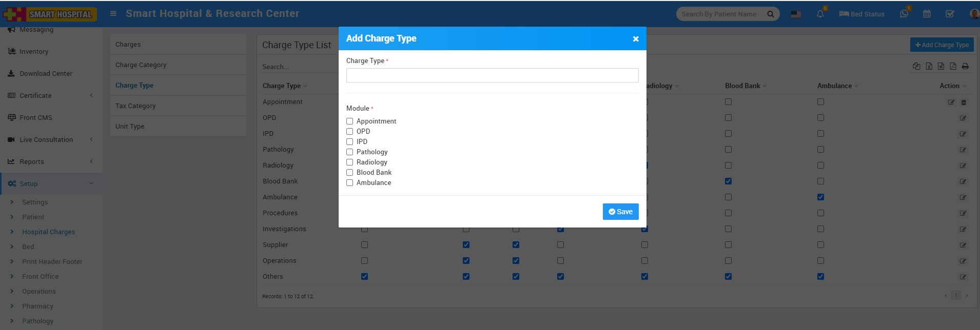Click the Add Charge Type button
This screenshot has width=980, height=330.
click(942, 45)
